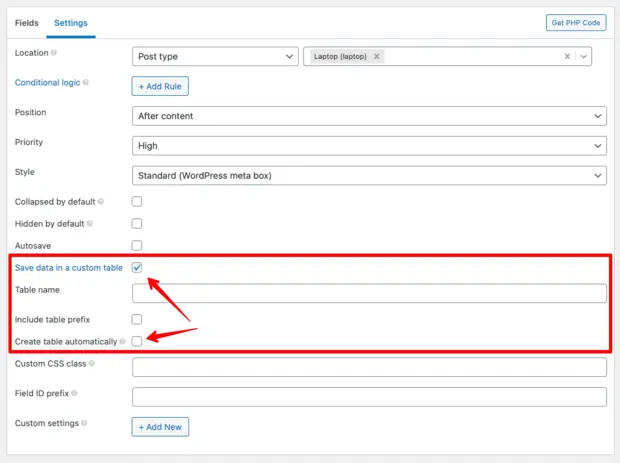This screenshot has width=620, height=463.
Task: Enable Hidden by default checkbox
Action: click(137, 223)
